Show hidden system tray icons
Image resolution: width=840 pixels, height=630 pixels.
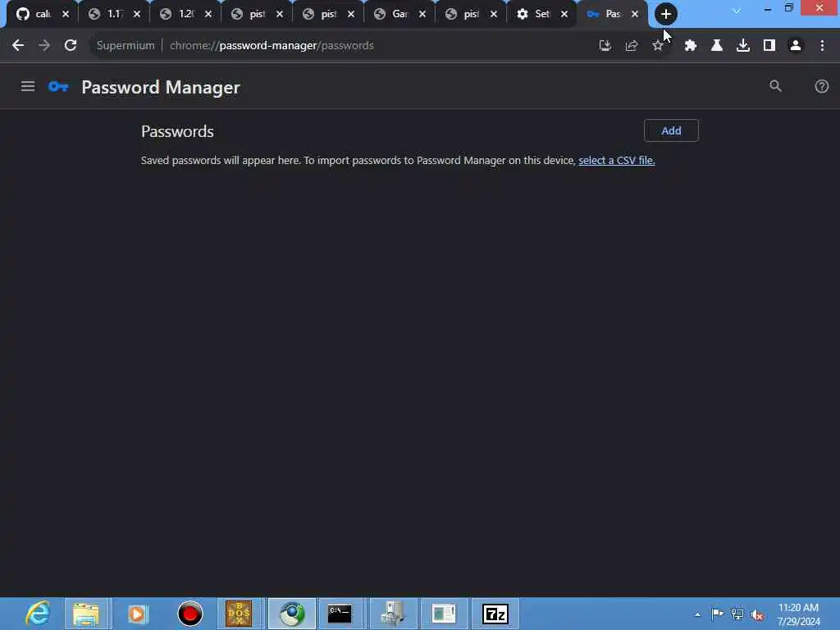697,614
